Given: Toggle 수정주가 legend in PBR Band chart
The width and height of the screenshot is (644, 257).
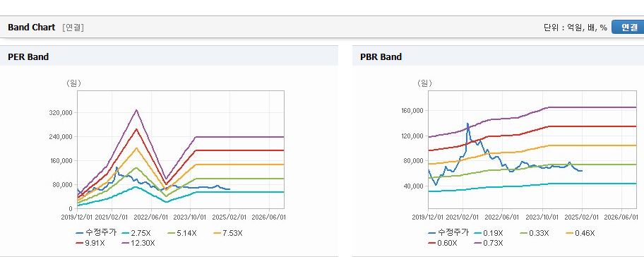Looking at the screenshot, I should pos(448,232).
